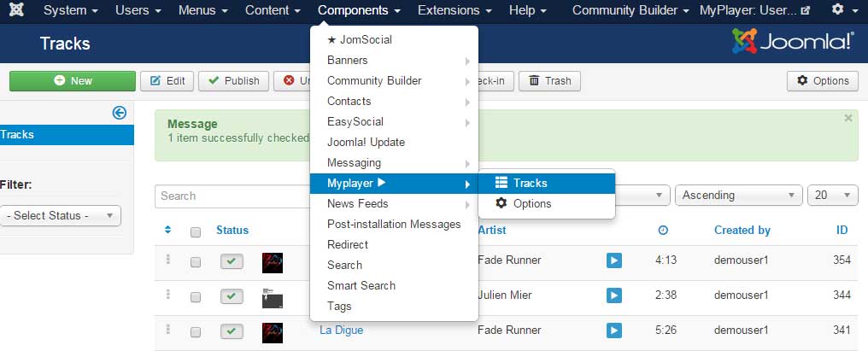Click drag handle of track 354 row
The height and width of the screenshot is (351, 868).
tap(167, 259)
